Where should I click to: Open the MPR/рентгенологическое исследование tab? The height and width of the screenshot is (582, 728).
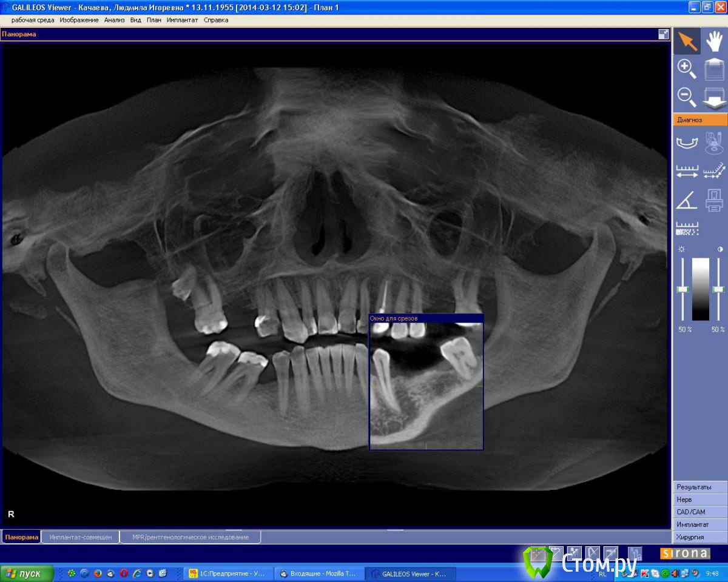pos(190,537)
